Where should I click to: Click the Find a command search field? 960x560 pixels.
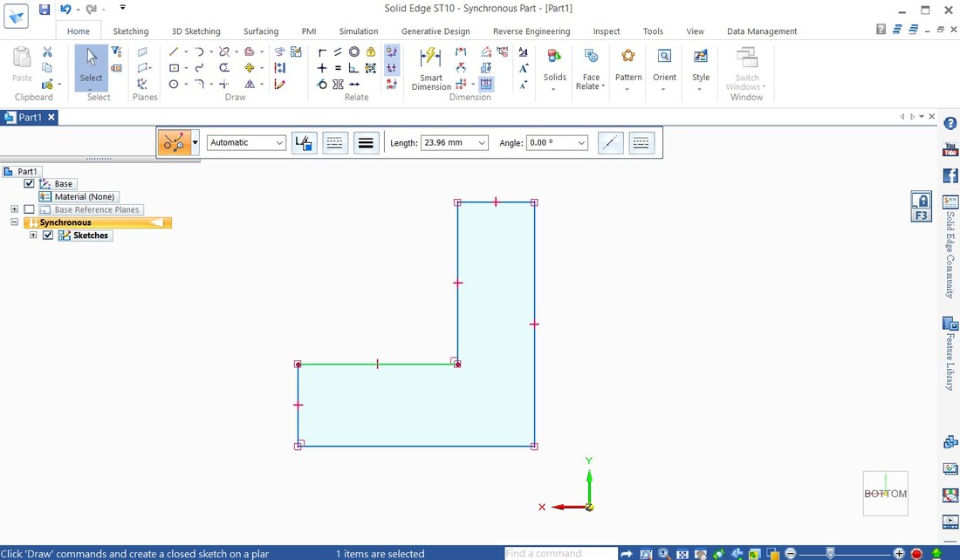click(560, 553)
